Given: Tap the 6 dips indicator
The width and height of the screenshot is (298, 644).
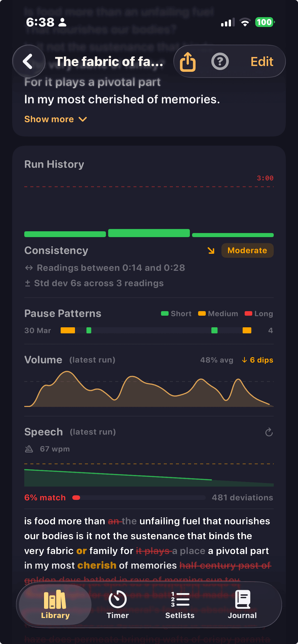Looking at the screenshot, I should (257, 360).
